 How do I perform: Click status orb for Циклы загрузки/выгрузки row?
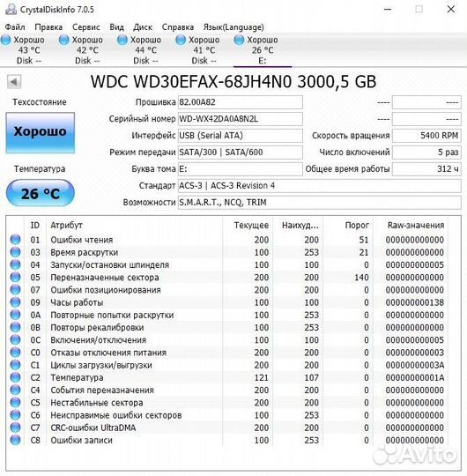[15, 365]
